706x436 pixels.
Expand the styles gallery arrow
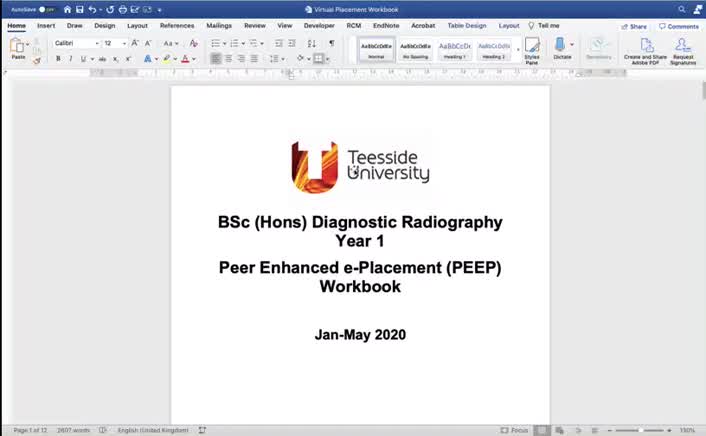517,50
